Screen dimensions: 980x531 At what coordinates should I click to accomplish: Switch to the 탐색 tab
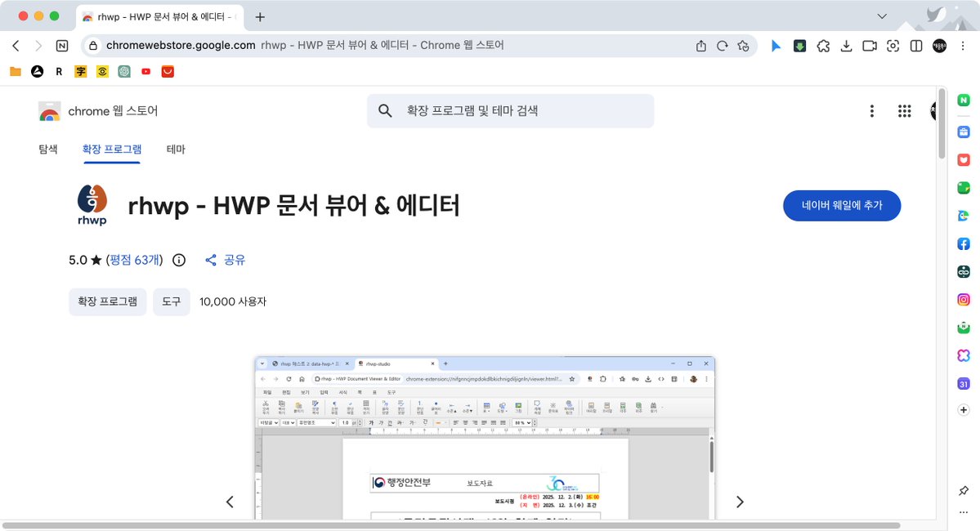[47, 149]
